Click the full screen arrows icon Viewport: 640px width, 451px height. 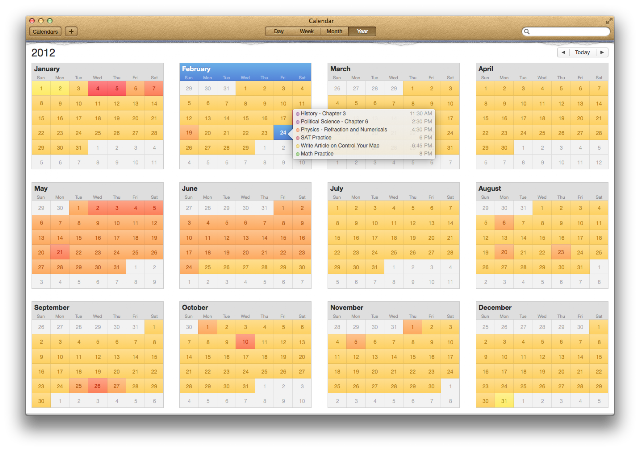pos(609,20)
